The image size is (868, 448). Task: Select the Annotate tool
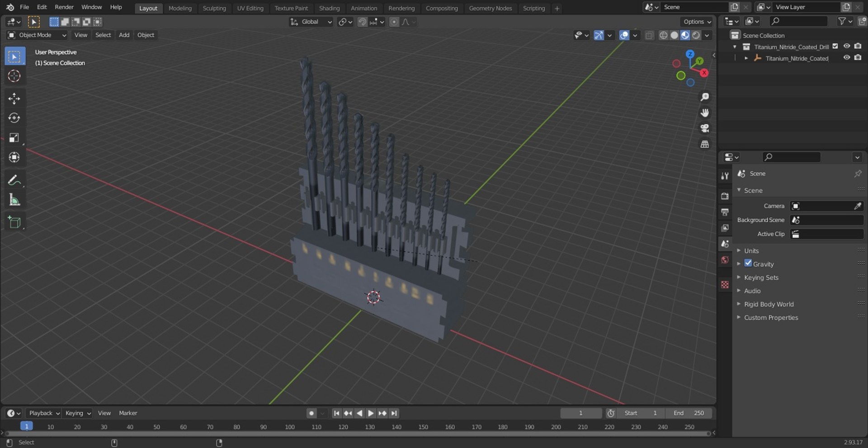(14, 180)
